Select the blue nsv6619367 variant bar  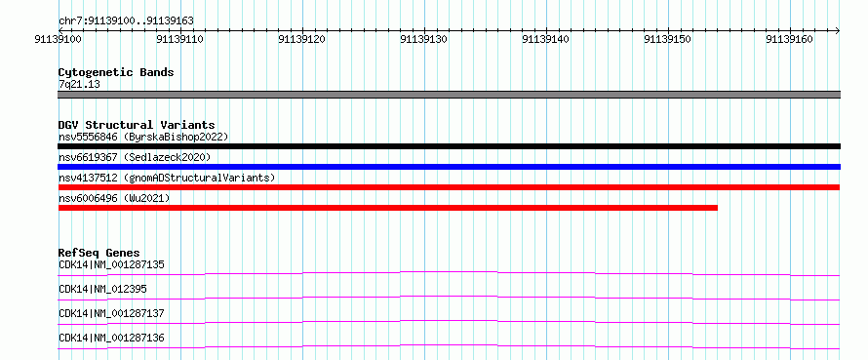pyautogui.click(x=449, y=167)
